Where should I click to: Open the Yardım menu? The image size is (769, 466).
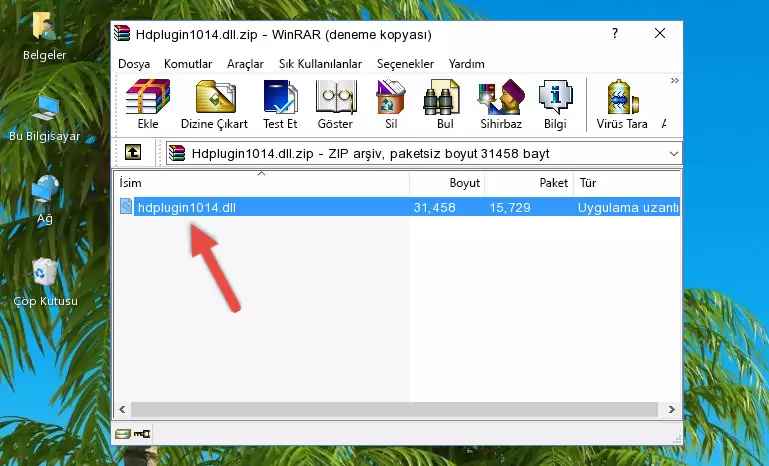pyautogui.click(x=466, y=64)
